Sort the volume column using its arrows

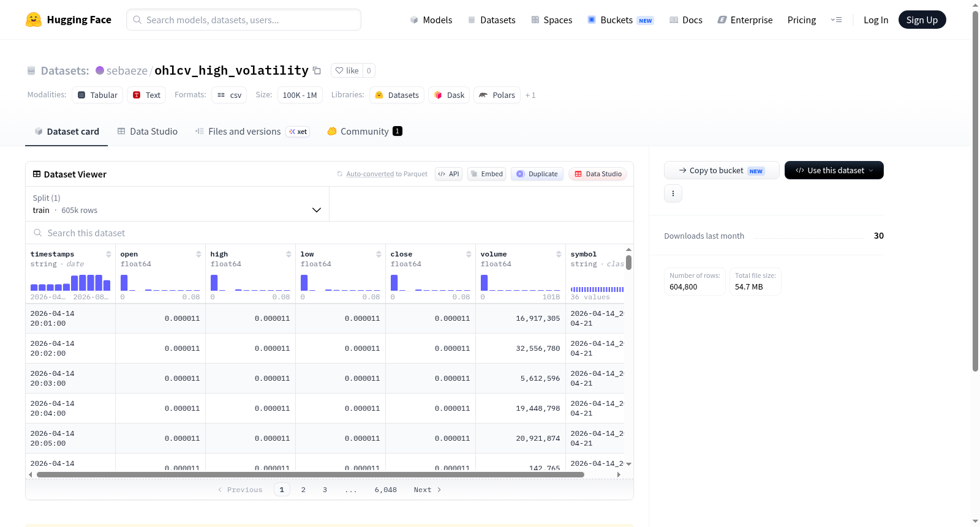[559, 254]
